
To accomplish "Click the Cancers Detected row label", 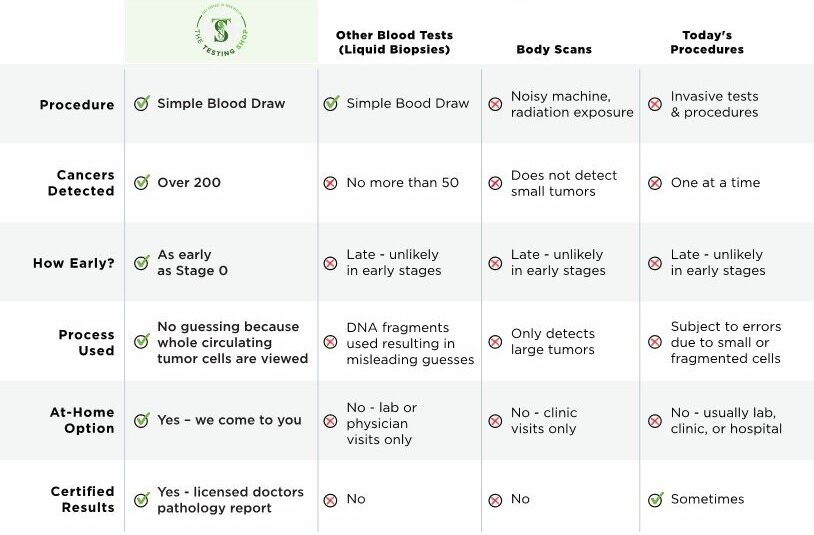I will [85, 183].
